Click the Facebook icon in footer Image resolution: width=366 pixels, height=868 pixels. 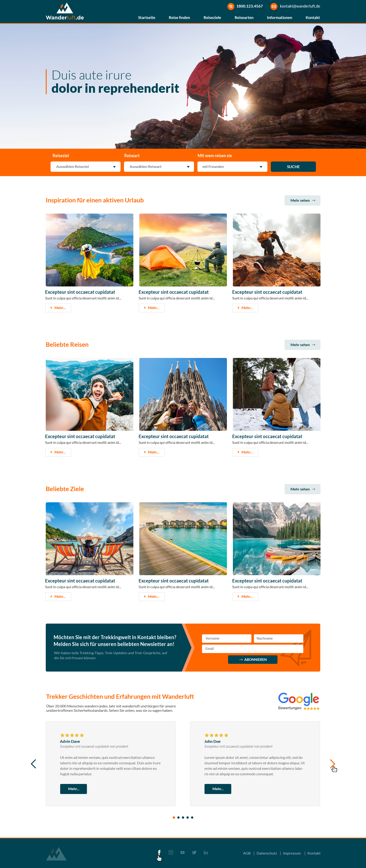[159, 852]
